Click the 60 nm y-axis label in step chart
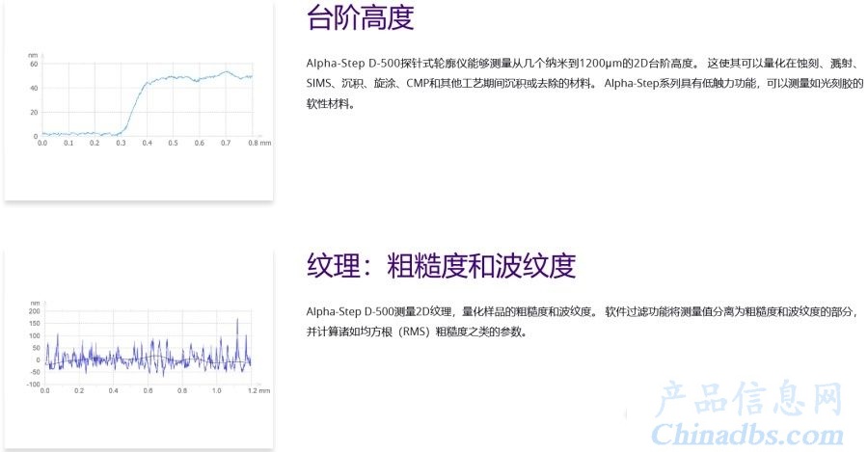Viewport: 868px width, 452px height. click(34, 65)
